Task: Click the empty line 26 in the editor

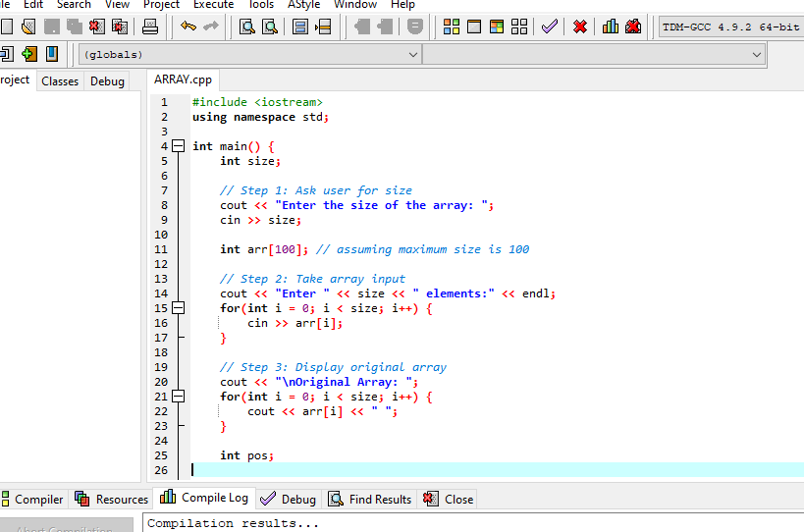Action: [393, 470]
